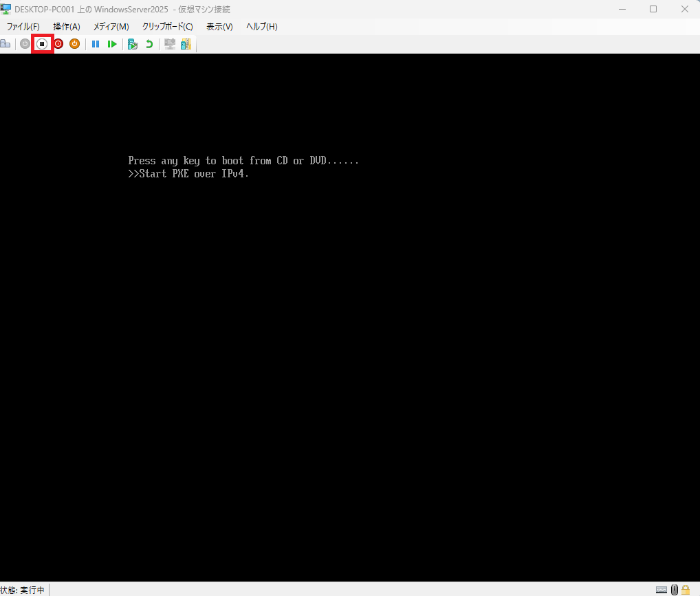
Task: Open the 操作(A) menu
Action: click(x=67, y=27)
